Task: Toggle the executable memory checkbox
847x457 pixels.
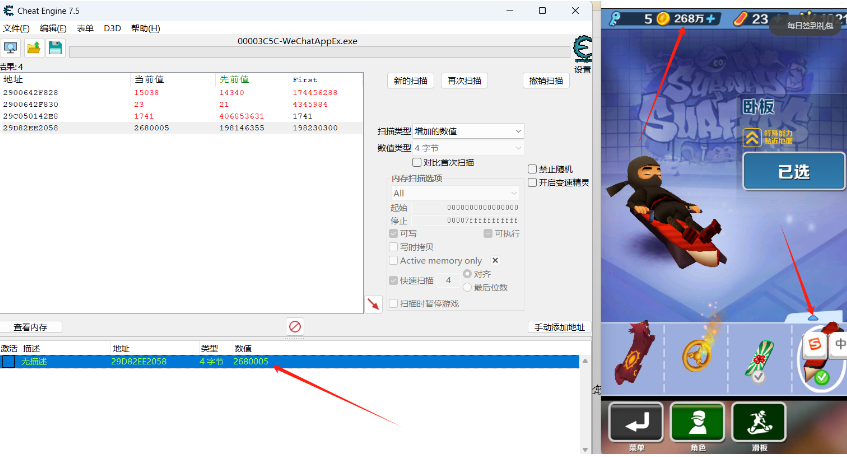Action: [488, 233]
